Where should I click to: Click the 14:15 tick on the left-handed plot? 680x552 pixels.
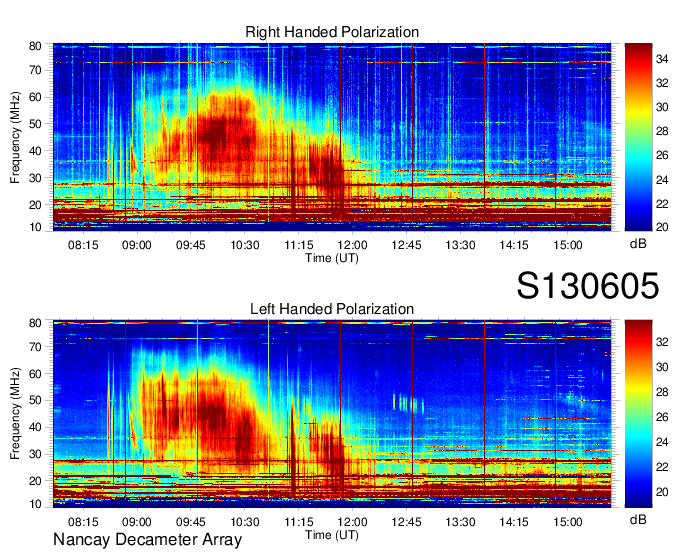tap(514, 522)
